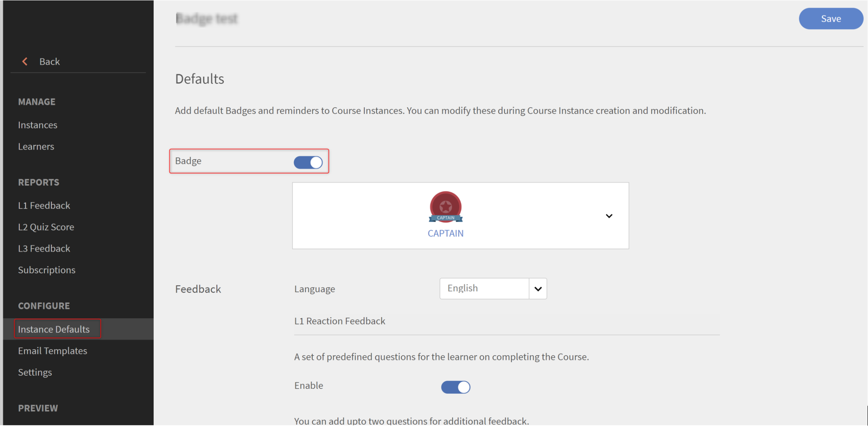Click the Save button
Image resolution: width=868 pixels, height=426 pixels.
(x=830, y=19)
